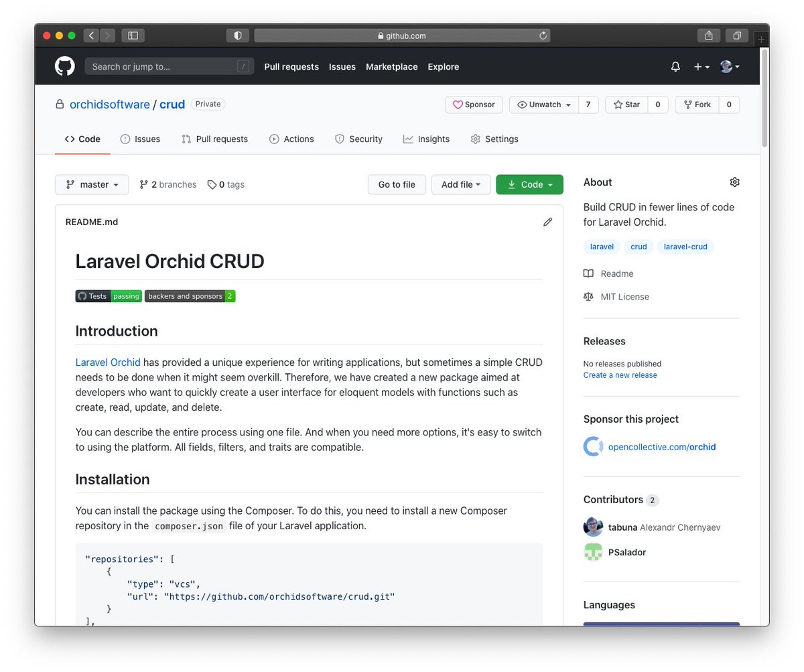
Task: Select the laravel-crud topic tag
Action: pyautogui.click(x=685, y=247)
